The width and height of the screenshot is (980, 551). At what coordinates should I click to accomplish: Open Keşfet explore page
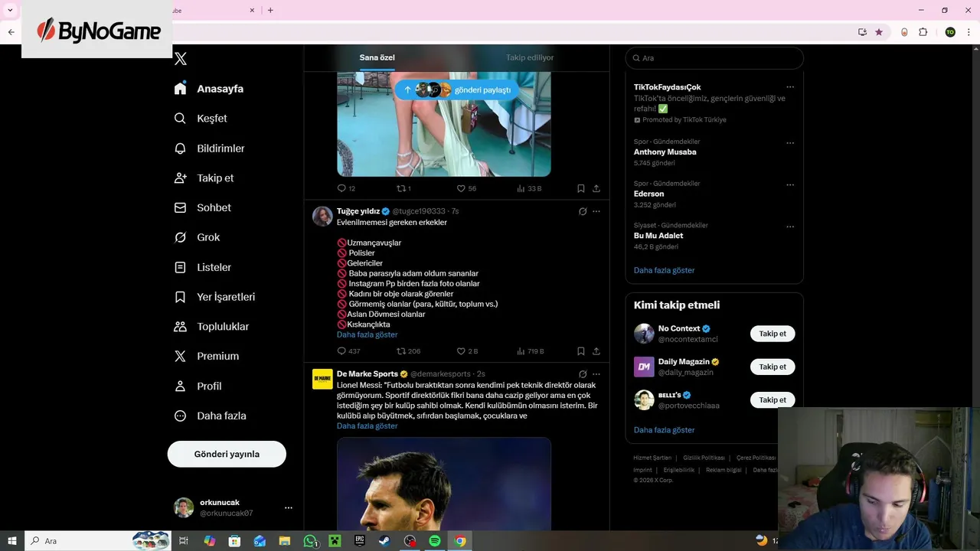click(201, 119)
